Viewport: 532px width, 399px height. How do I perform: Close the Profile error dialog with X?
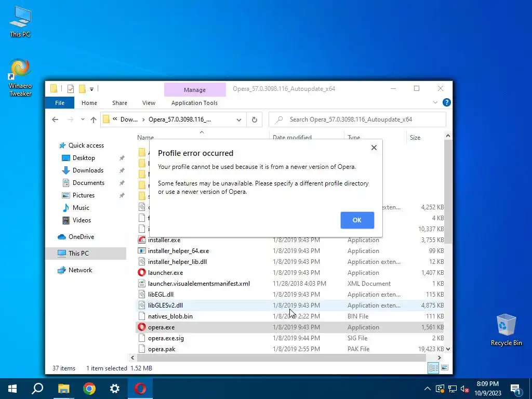[374, 148]
